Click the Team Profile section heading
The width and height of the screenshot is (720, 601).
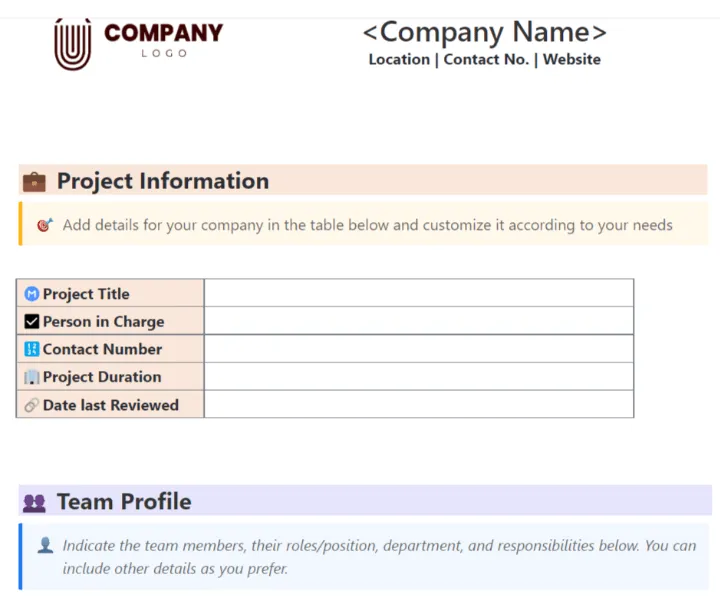tap(124, 501)
